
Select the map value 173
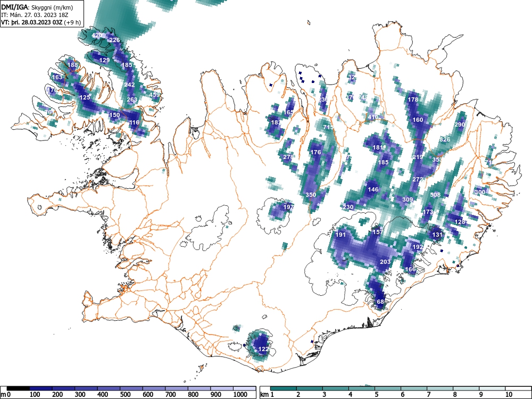[x=428, y=212]
